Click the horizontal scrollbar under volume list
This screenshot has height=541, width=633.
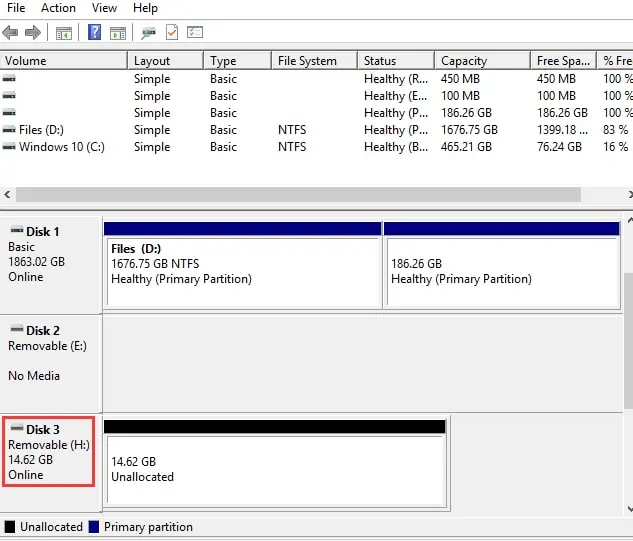(x=300, y=194)
